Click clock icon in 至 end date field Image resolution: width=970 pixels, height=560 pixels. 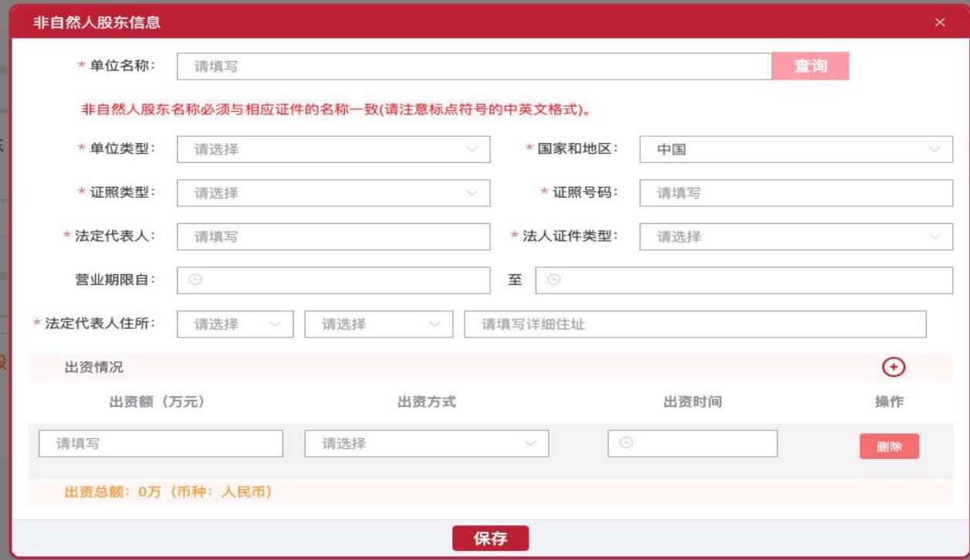click(553, 280)
